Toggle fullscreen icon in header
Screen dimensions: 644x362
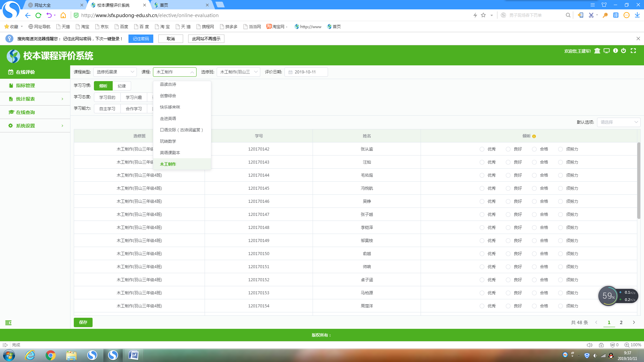(x=633, y=51)
